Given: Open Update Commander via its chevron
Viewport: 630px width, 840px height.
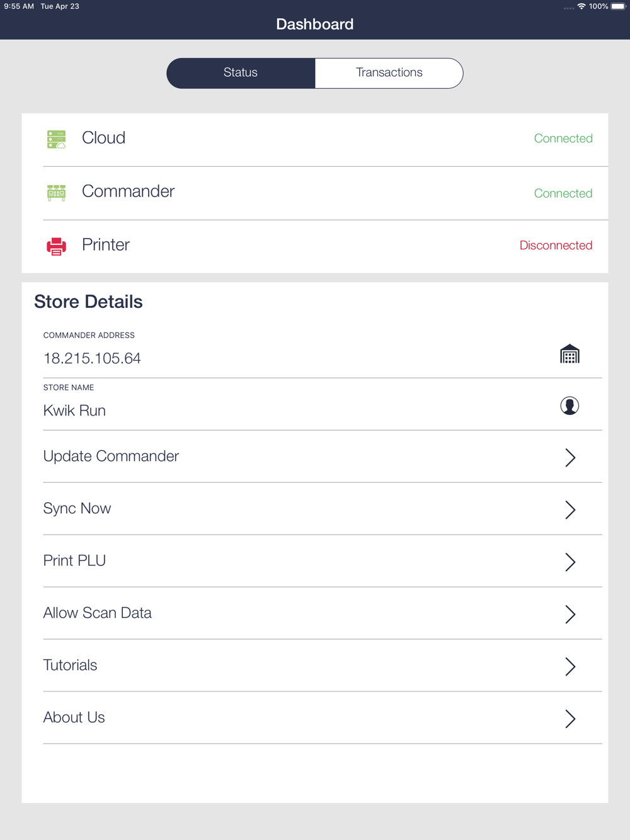Looking at the screenshot, I should [570, 457].
